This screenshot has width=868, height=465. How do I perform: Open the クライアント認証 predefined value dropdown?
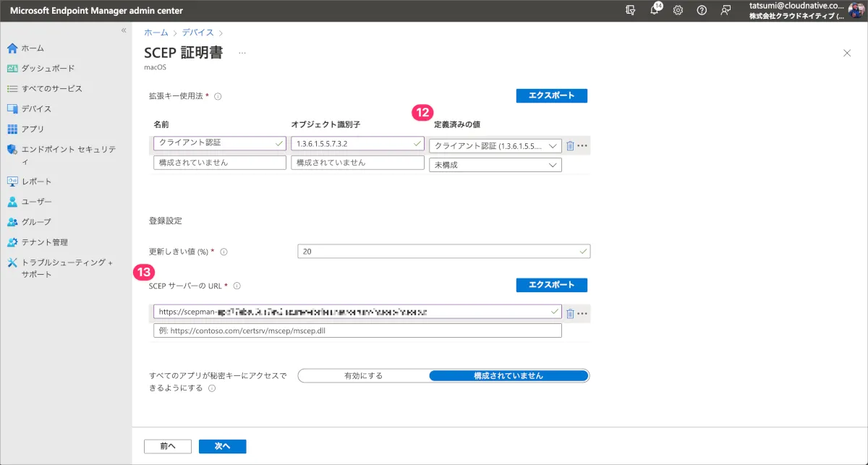coord(495,145)
